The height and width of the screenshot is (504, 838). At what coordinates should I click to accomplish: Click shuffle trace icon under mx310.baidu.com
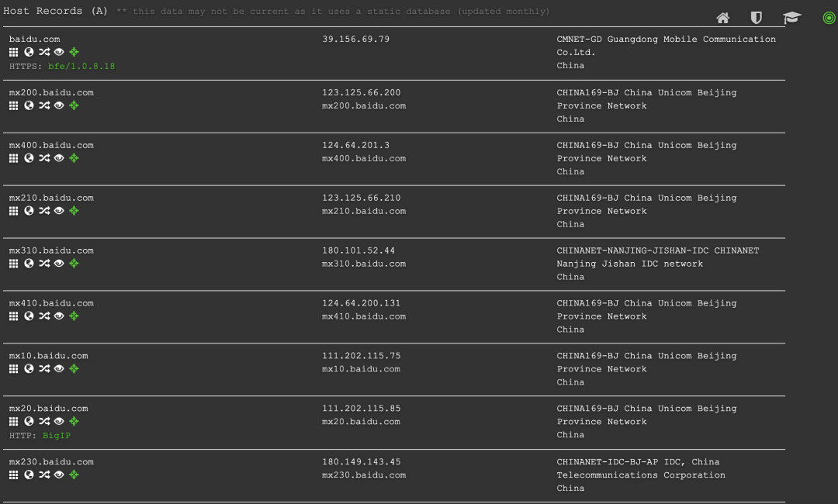(43, 263)
